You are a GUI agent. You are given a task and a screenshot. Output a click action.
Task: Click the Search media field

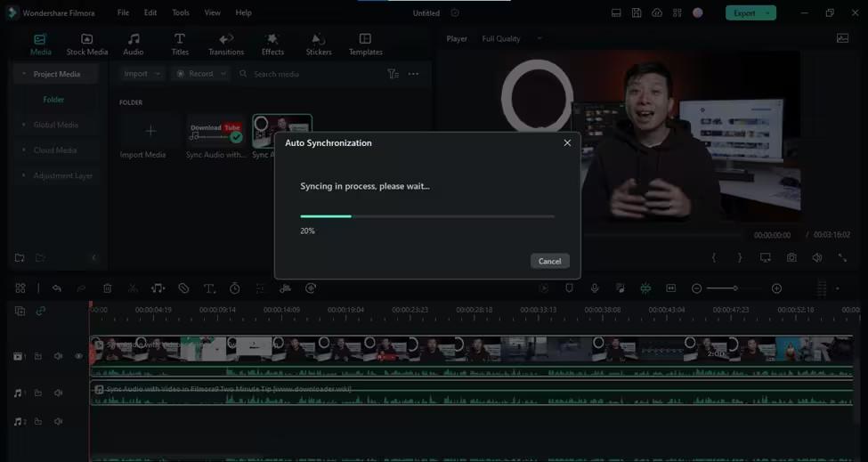[x=310, y=74]
